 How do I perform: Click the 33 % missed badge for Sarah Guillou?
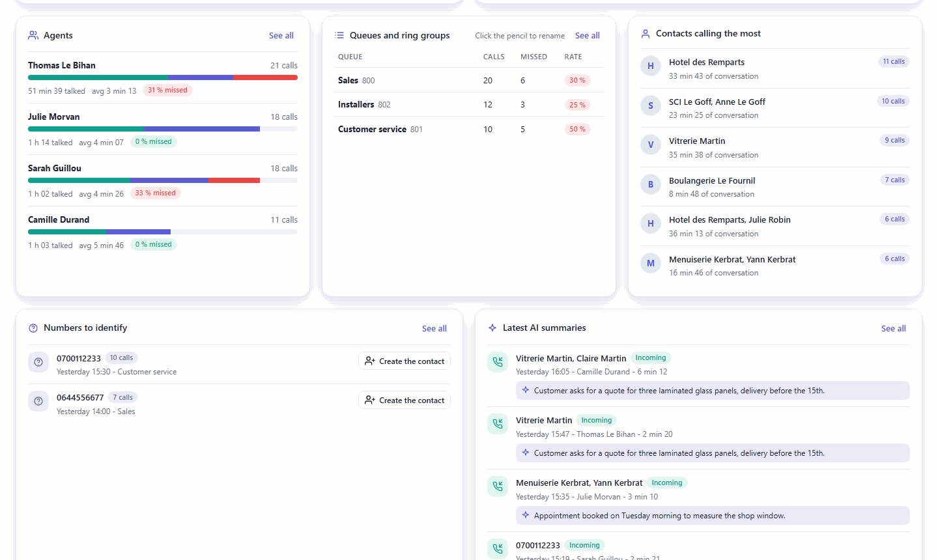[x=155, y=193]
